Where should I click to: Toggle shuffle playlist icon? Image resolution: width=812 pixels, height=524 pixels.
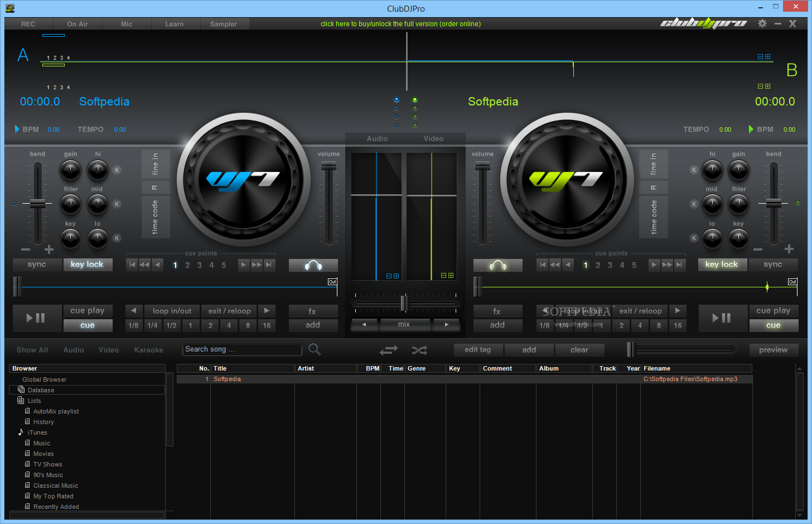419,350
